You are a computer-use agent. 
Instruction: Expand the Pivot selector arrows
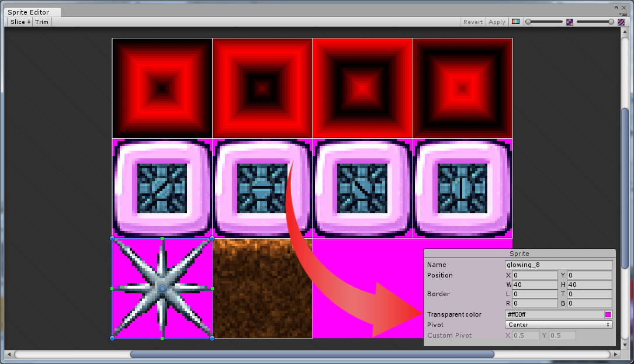(x=608, y=324)
